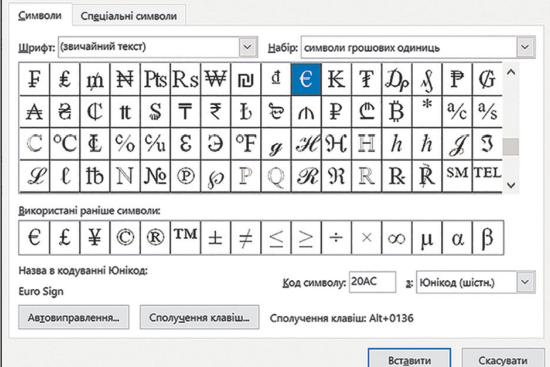Pick the Tenge sign ₸
Viewport: 550px width, 367px height.
coord(185,112)
